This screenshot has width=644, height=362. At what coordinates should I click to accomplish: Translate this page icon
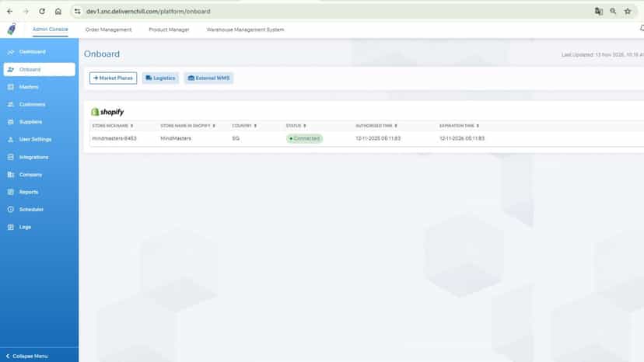click(598, 12)
